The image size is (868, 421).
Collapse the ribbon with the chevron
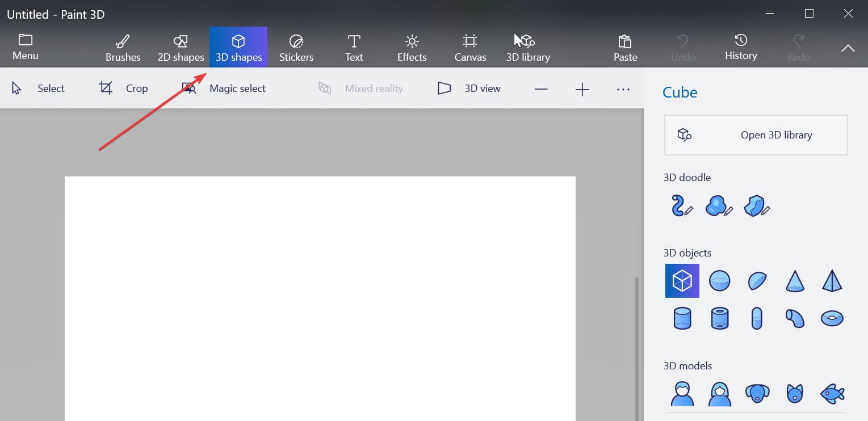tap(848, 48)
